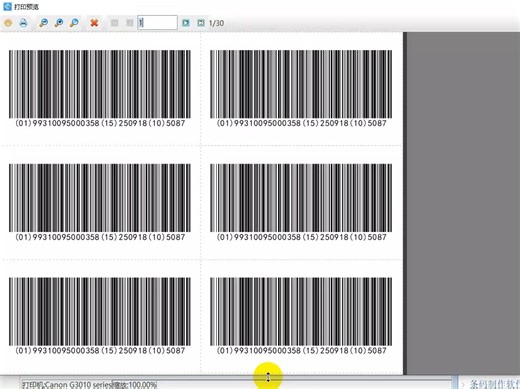Click the printer icon to print
This screenshot has width=520, height=389.
coord(23,23)
